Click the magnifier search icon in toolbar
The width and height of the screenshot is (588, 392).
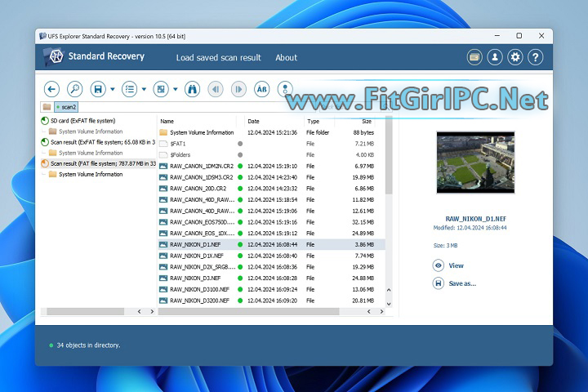(74, 89)
